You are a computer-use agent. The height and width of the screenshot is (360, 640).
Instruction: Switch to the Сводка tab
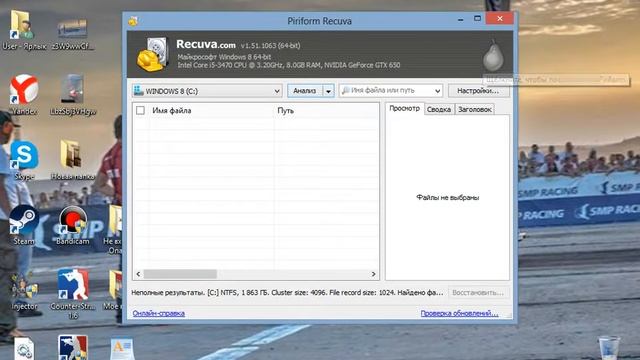coord(439,109)
